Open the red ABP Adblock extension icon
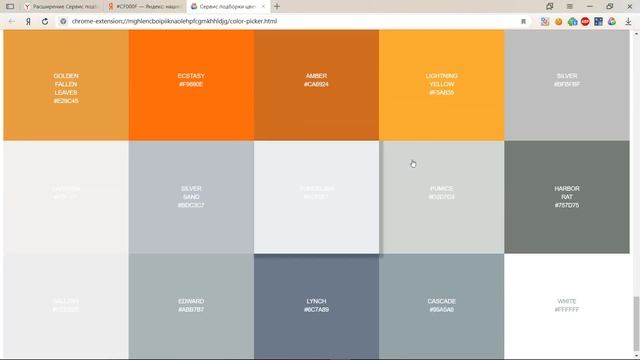Viewport: 640px width, 360px height. point(585,22)
